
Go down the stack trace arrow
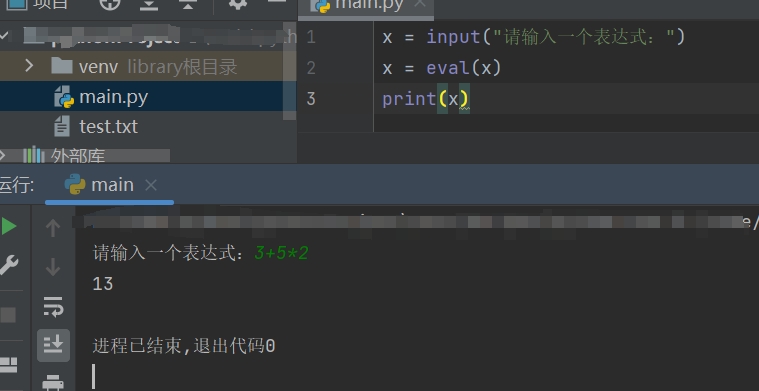pyautogui.click(x=53, y=267)
